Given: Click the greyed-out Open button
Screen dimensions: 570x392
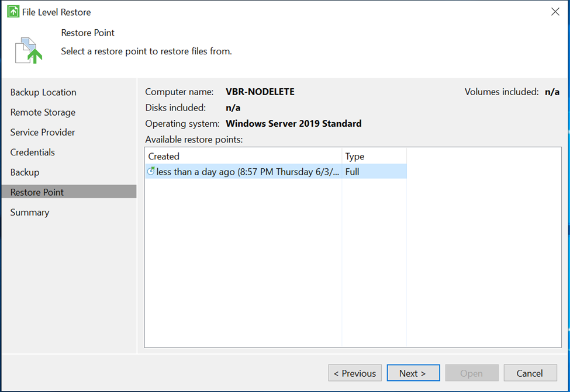Looking at the screenshot, I should click(471, 373).
